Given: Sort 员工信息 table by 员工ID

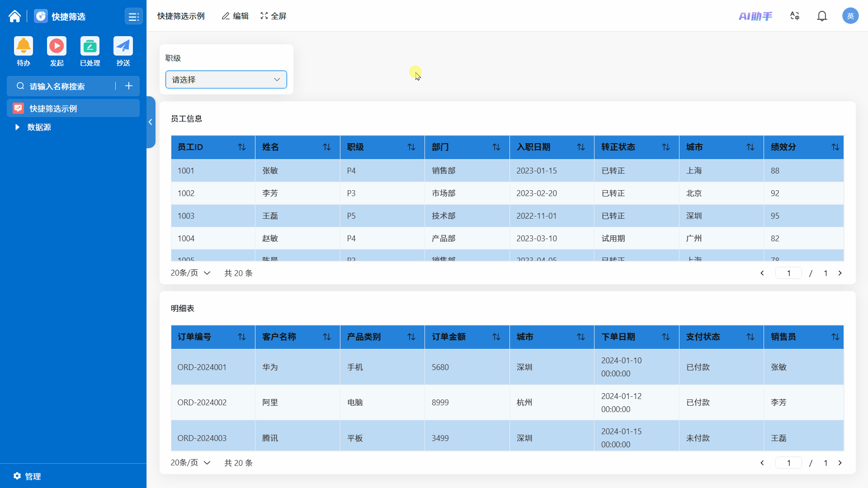Looking at the screenshot, I should pos(242,147).
